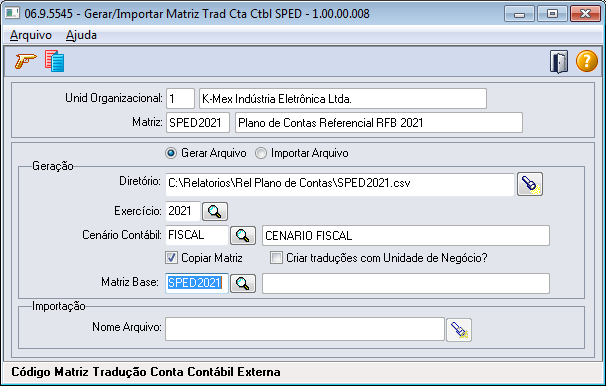Open Matriz Base search magnifier
The height and width of the screenshot is (386, 606).
(x=243, y=283)
